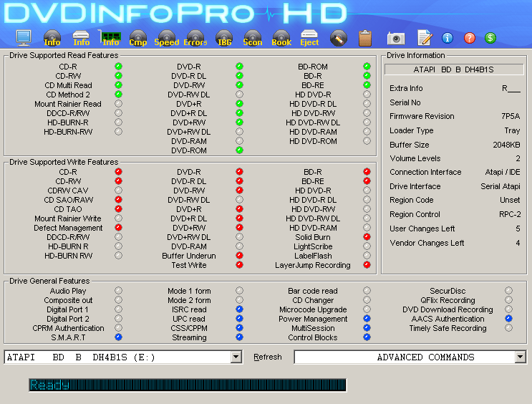Start the disc Scan tool
The width and height of the screenshot is (532, 404).
253,38
